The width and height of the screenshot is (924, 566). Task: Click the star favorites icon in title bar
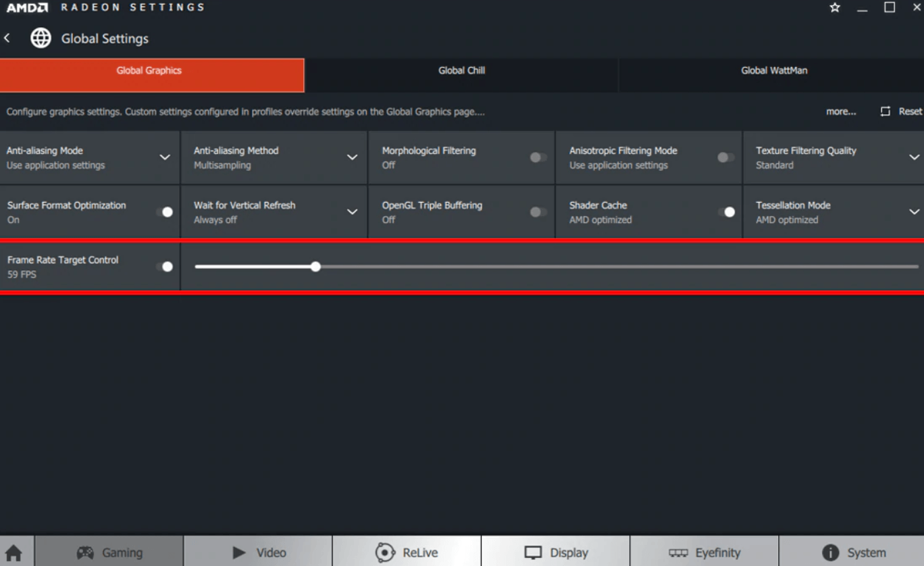[x=835, y=7]
